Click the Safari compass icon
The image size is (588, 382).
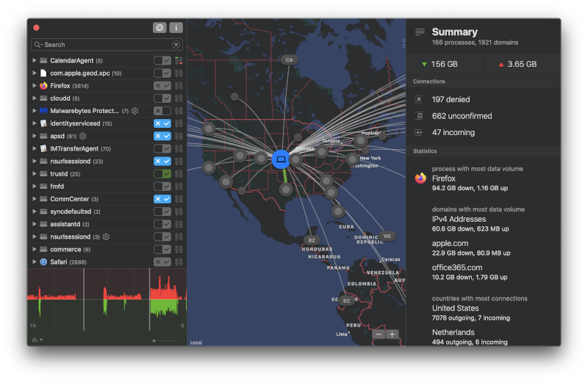tap(43, 262)
